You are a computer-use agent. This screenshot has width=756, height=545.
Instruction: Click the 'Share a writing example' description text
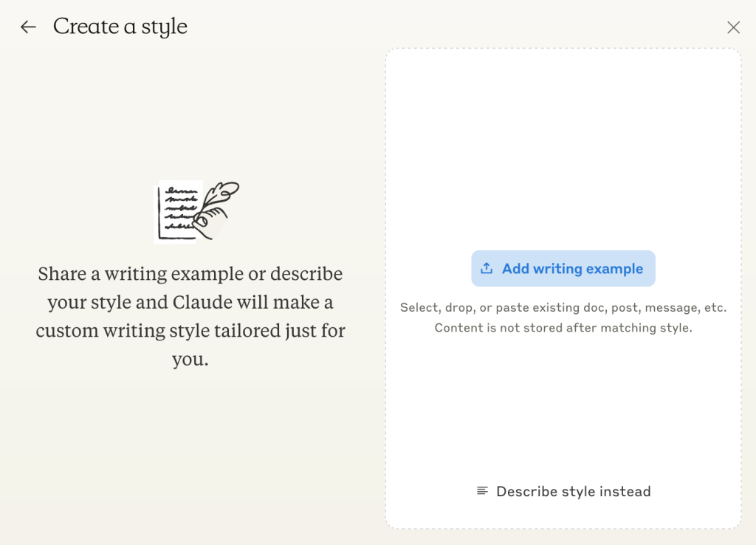tap(190, 316)
